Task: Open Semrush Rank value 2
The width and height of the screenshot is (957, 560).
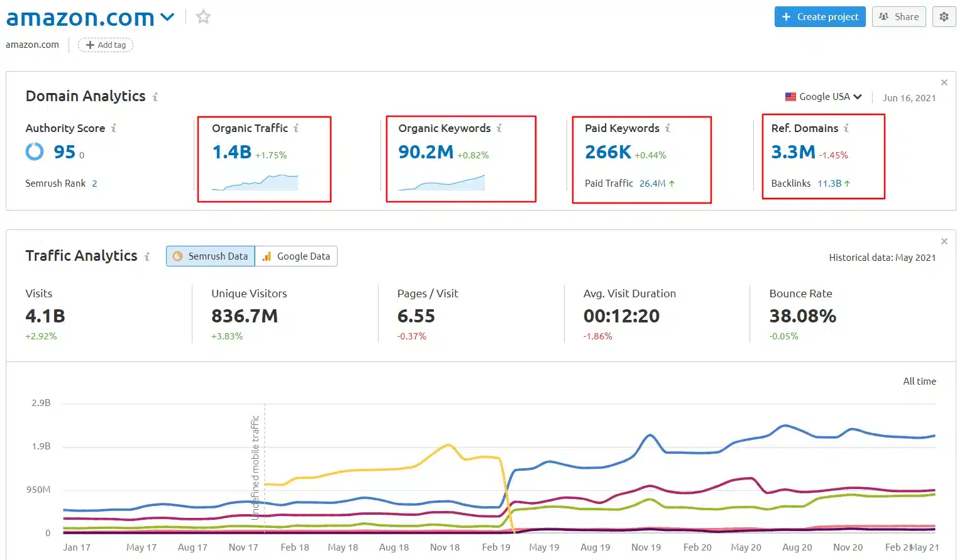Action: click(x=94, y=184)
